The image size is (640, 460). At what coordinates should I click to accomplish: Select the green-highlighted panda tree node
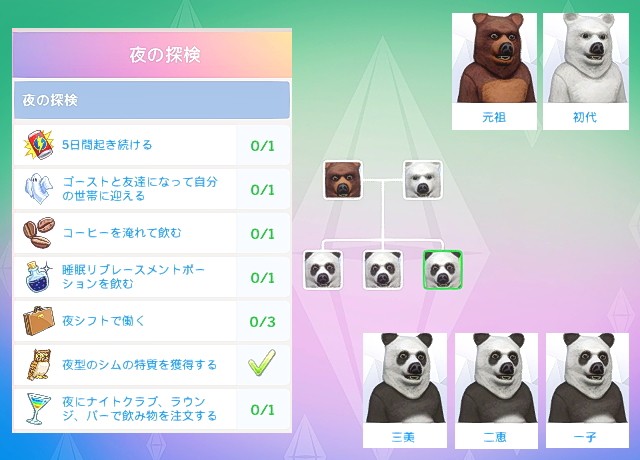pos(442,270)
